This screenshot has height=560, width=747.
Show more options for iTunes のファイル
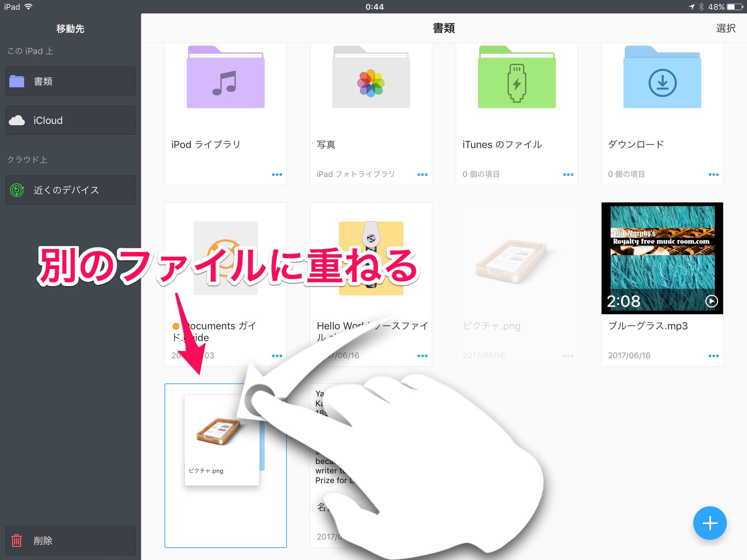tap(568, 175)
